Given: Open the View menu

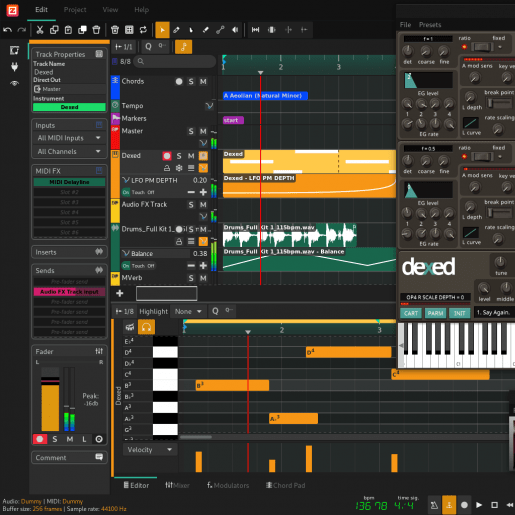Looking at the screenshot, I should [110, 10].
